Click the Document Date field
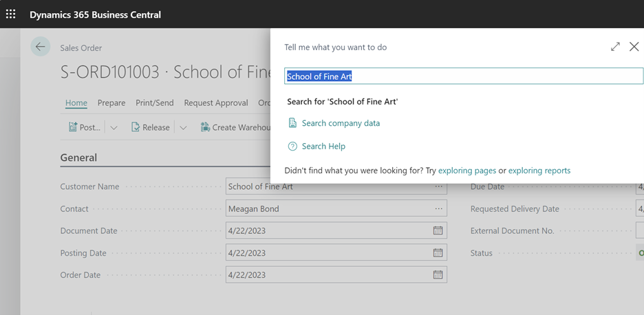The image size is (644, 315). tap(336, 230)
